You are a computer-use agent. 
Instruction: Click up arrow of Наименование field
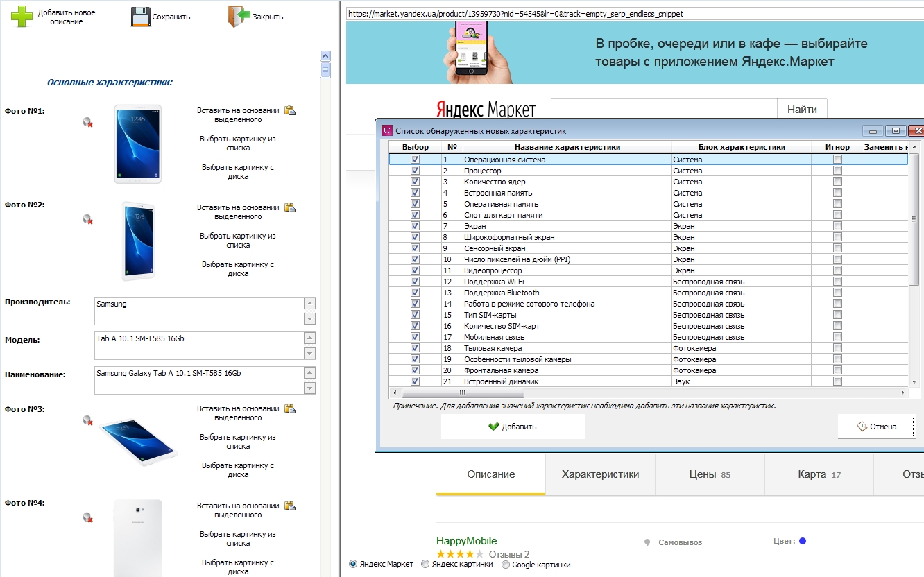[309, 373]
